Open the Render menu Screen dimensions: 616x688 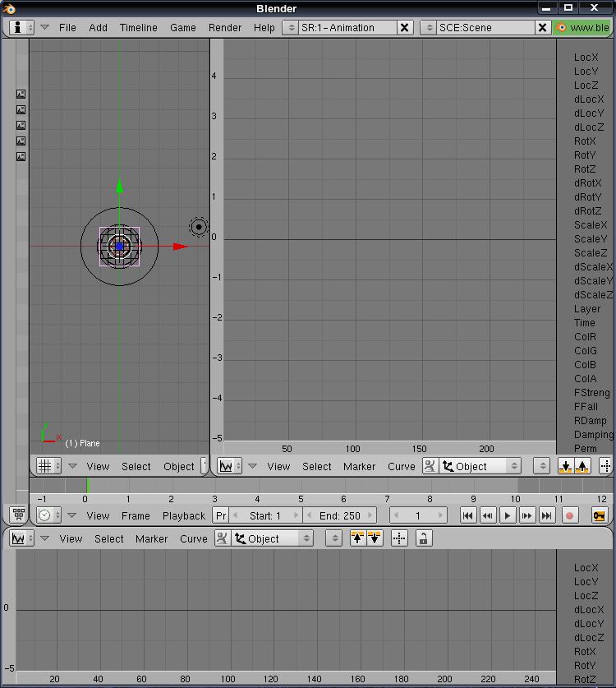click(x=225, y=28)
